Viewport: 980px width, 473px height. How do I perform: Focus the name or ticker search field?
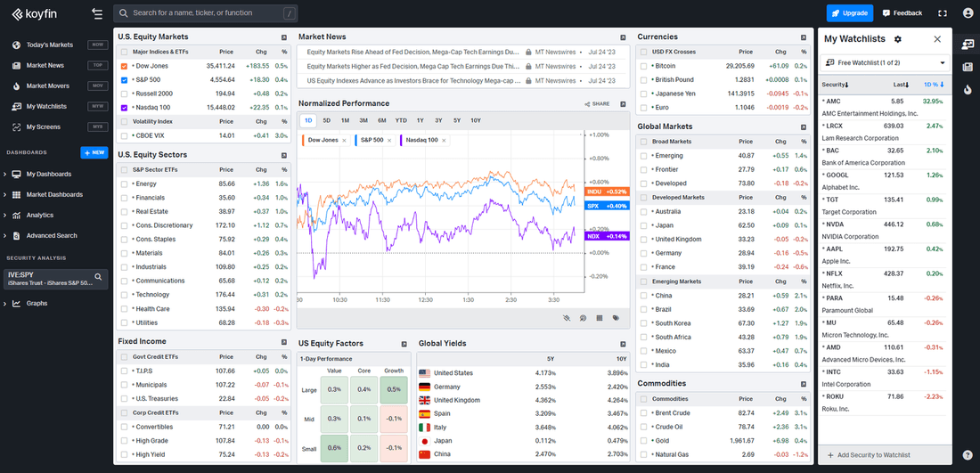click(x=206, y=13)
